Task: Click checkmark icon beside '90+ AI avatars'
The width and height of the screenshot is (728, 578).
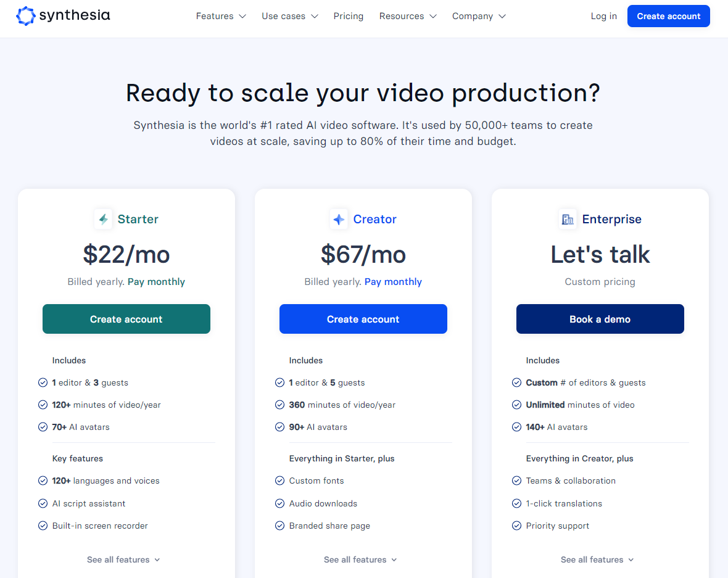Action: [x=279, y=427]
